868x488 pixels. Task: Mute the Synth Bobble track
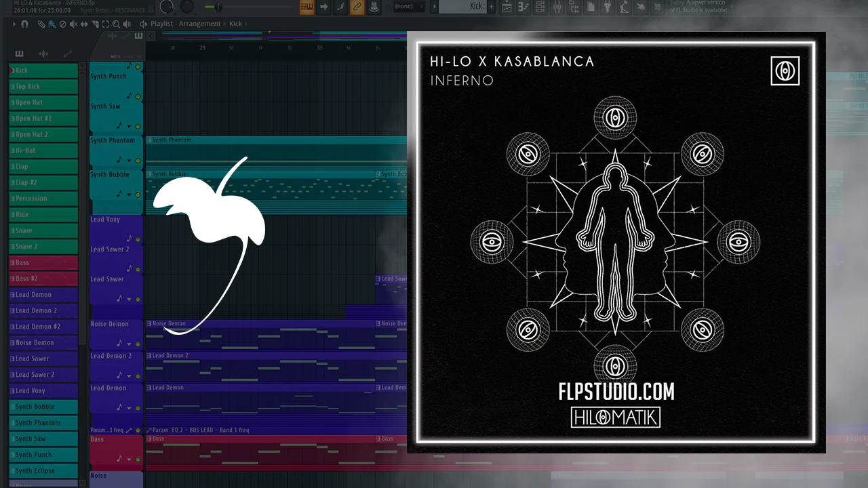click(x=138, y=195)
